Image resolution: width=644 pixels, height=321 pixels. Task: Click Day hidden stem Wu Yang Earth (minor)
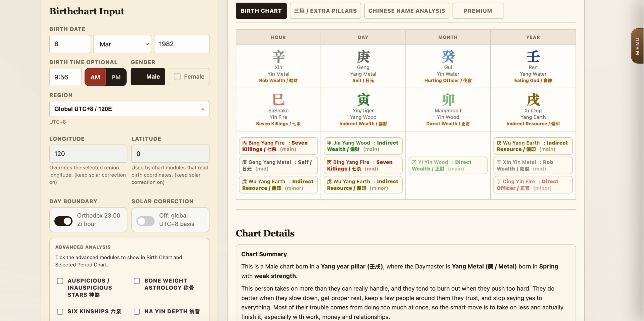coord(363,185)
